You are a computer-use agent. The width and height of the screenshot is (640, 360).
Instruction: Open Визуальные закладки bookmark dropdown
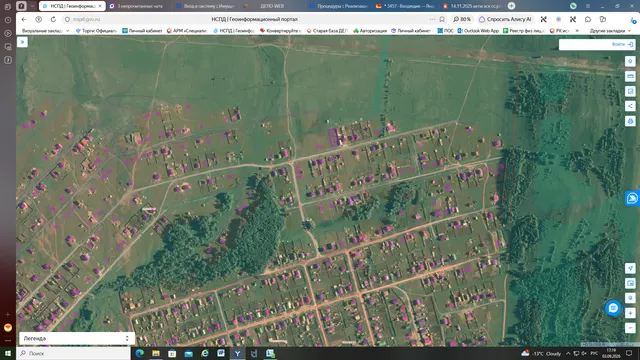click(45, 31)
